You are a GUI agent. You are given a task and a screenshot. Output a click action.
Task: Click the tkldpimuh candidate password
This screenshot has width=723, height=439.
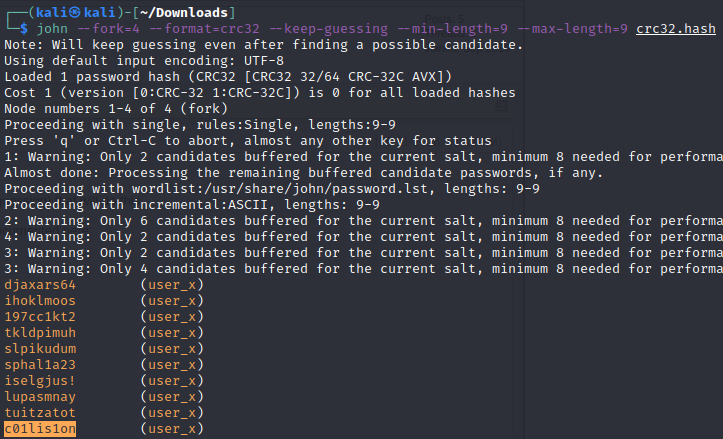(40, 333)
